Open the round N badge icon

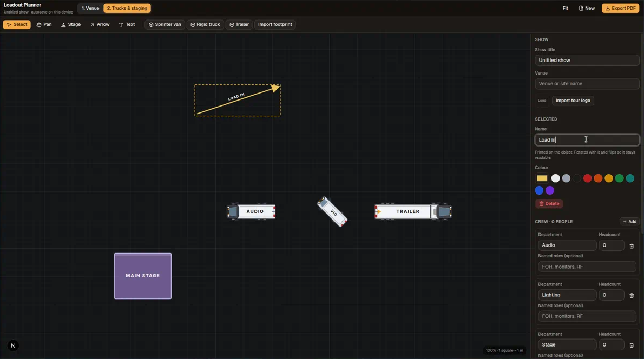(13, 346)
